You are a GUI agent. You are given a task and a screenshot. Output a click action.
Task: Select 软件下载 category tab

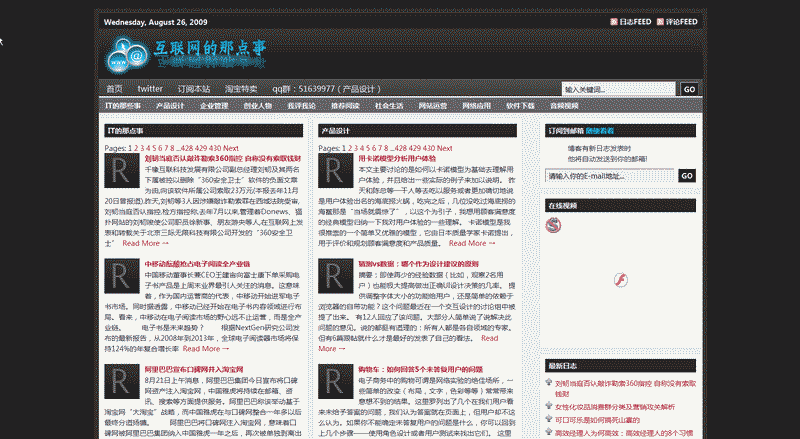point(520,106)
